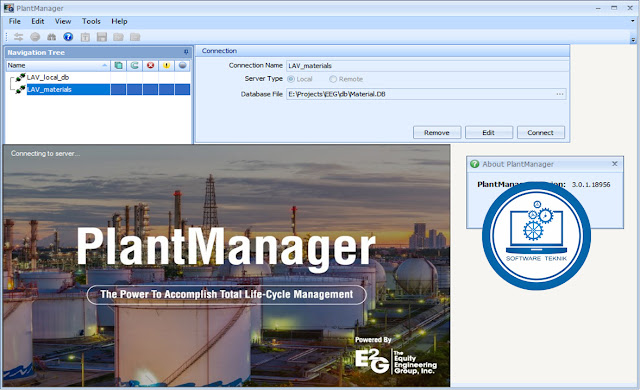Click the toolbar overflow arrow at far right
The image size is (640, 390).
coord(633,40)
